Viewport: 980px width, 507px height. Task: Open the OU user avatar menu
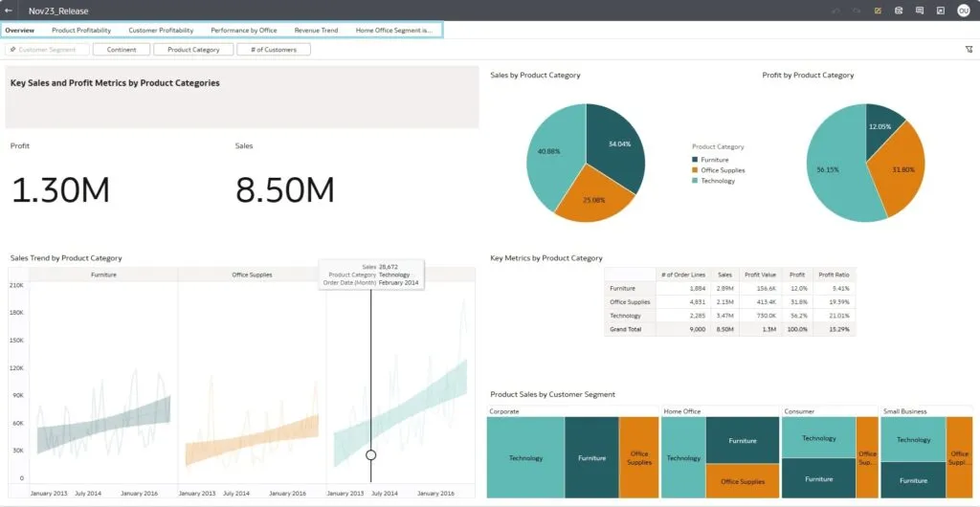tap(964, 11)
